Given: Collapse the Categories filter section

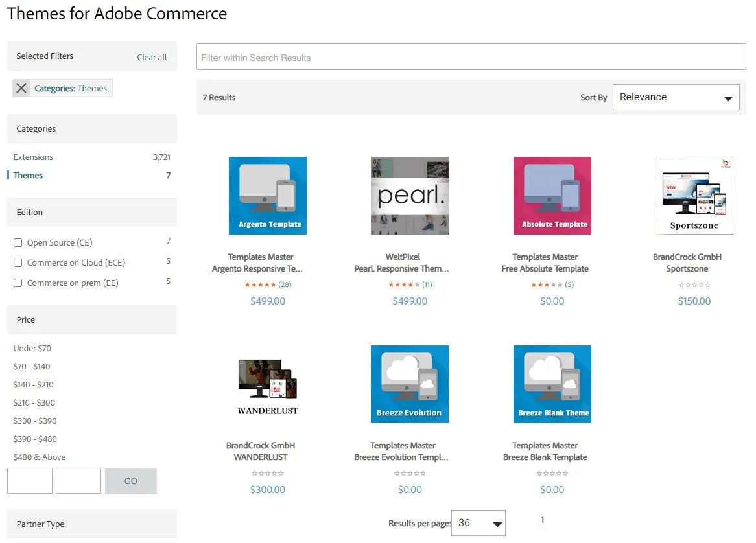Looking at the screenshot, I should [92, 129].
